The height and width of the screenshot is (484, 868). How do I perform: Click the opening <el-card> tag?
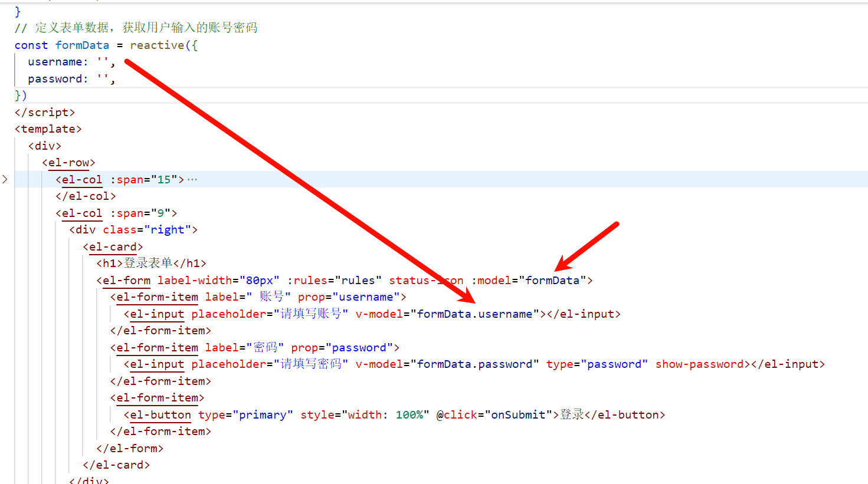click(113, 246)
